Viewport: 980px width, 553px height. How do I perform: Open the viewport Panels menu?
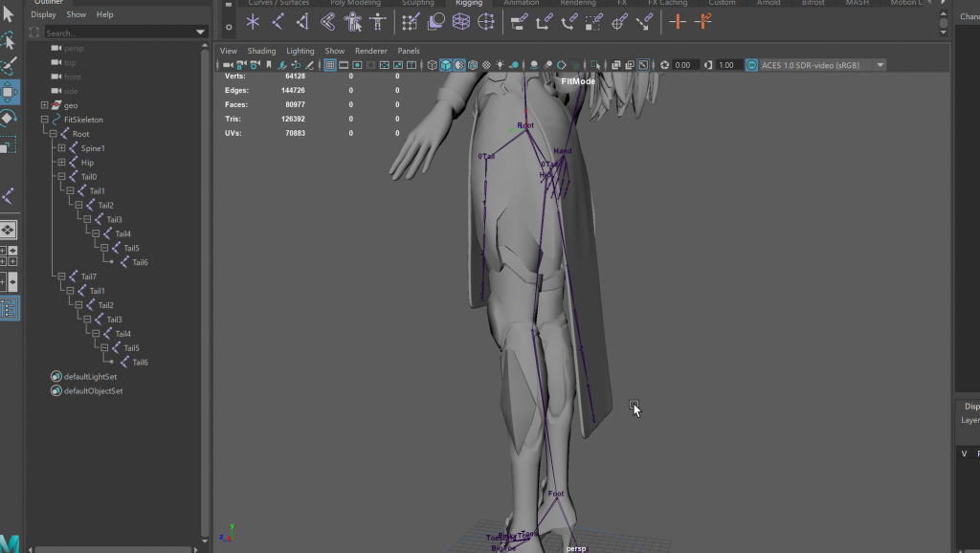pyautogui.click(x=409, y=51)
